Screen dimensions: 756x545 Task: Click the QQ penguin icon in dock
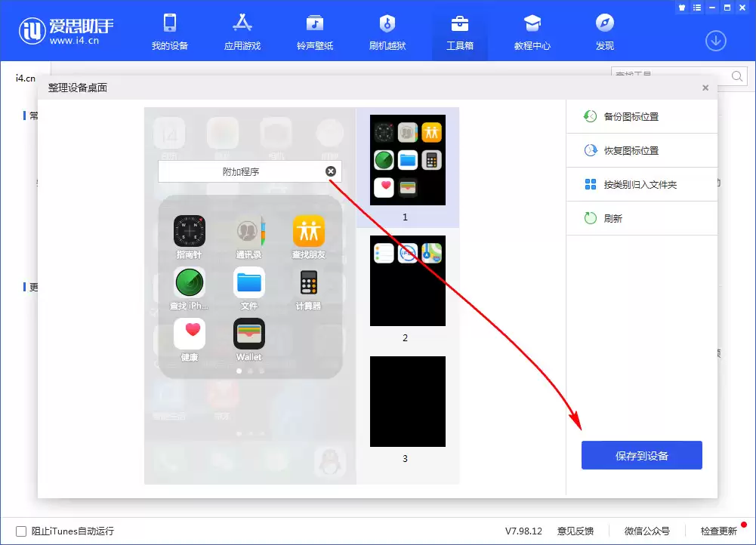(330, 461)
